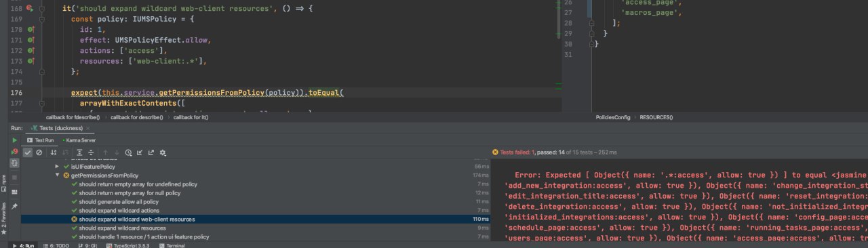Open Test History clock icon

tap(128, 152)
